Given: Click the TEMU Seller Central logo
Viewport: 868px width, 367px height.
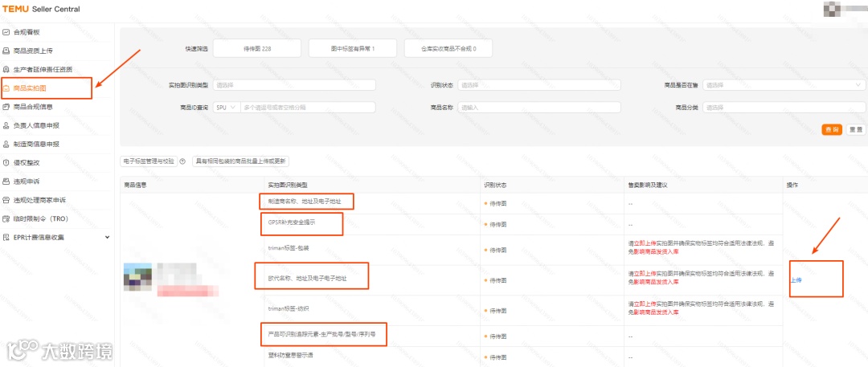Looking at the screenshot, I should point(41,9).
